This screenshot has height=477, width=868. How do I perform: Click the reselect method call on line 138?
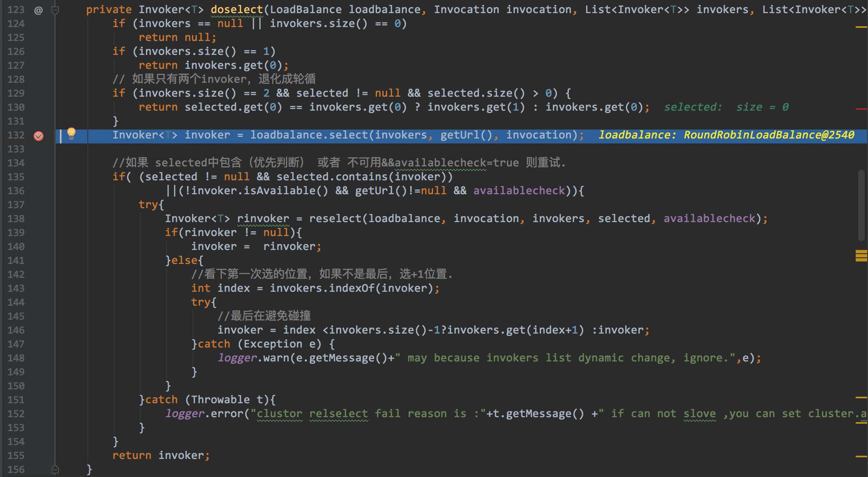click(335, 219)
